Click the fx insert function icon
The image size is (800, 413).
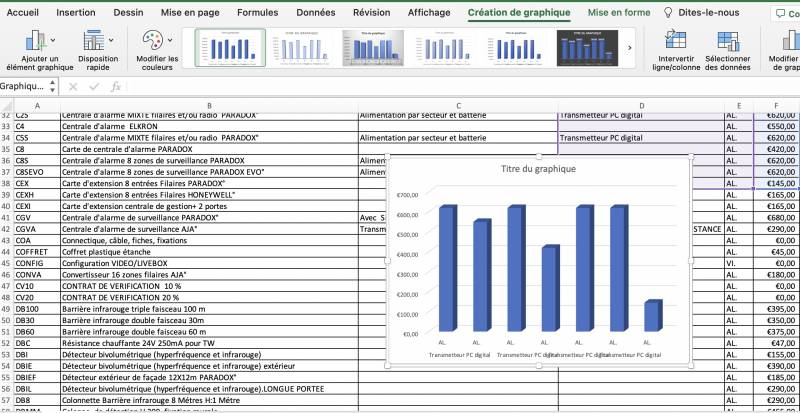116,87
